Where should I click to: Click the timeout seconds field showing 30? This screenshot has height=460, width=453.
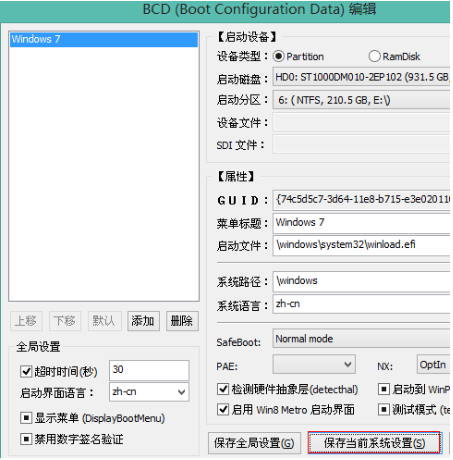point(149,370)
